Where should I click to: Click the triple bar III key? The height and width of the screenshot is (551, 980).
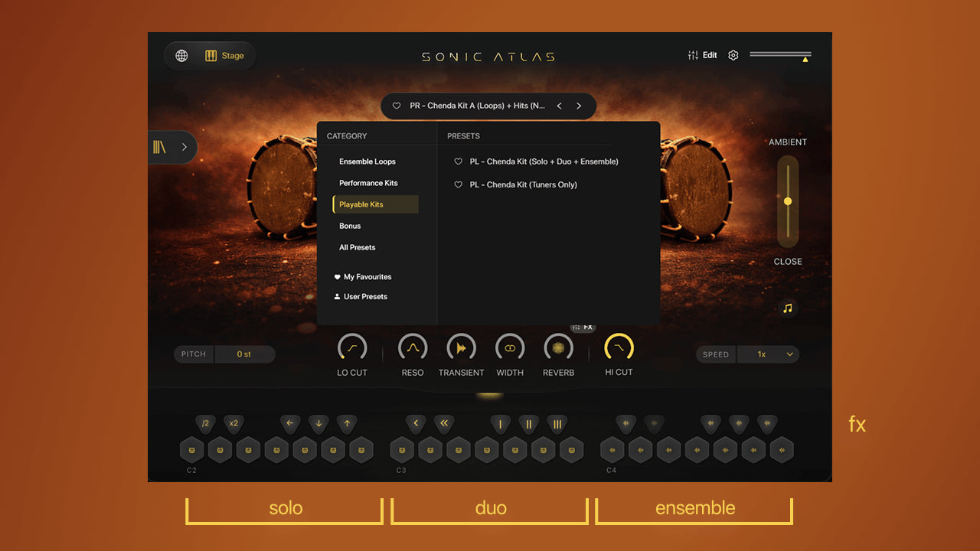557,423
